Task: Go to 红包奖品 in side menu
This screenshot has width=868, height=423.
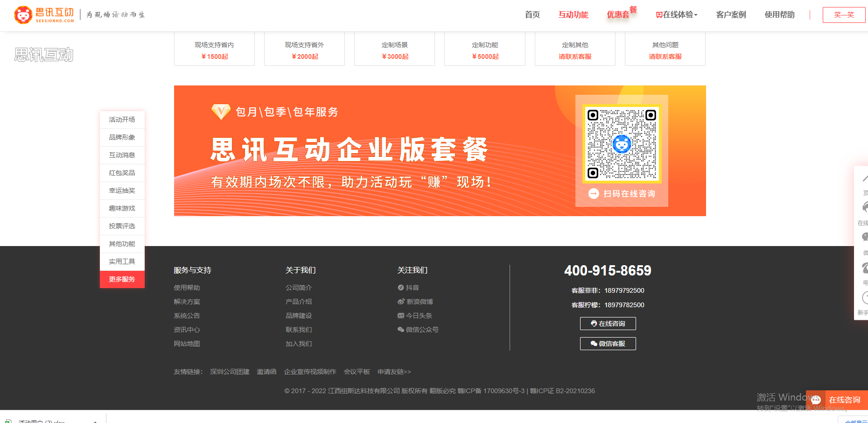Action: [122, 173]
